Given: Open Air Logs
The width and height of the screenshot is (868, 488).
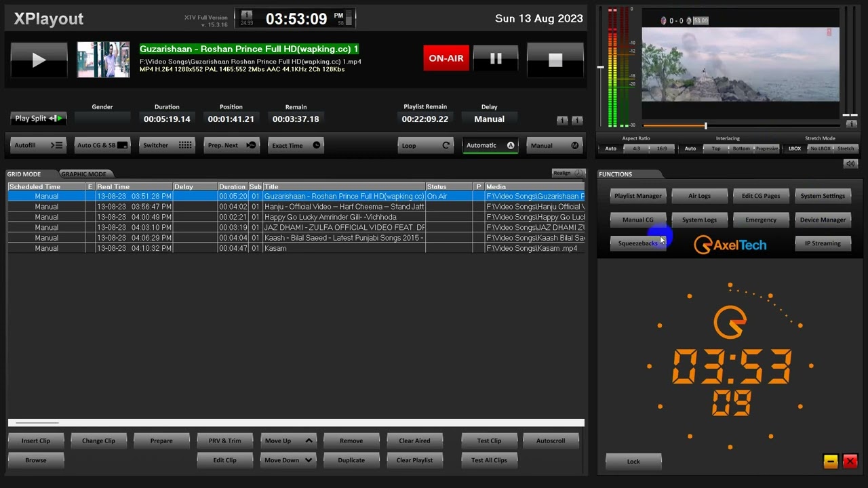Looking at the screenshot, I should (x=699, y=196).
